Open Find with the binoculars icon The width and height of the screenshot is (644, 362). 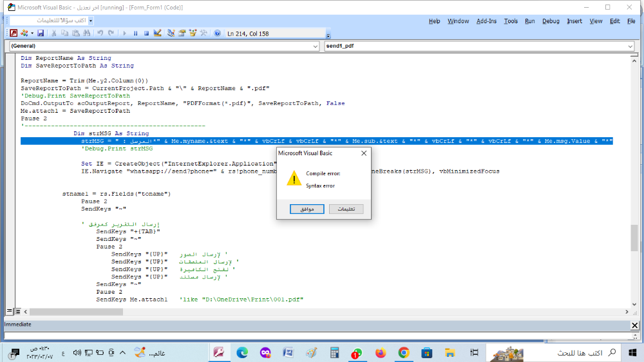pyautogui.click(x=87, y=33)
